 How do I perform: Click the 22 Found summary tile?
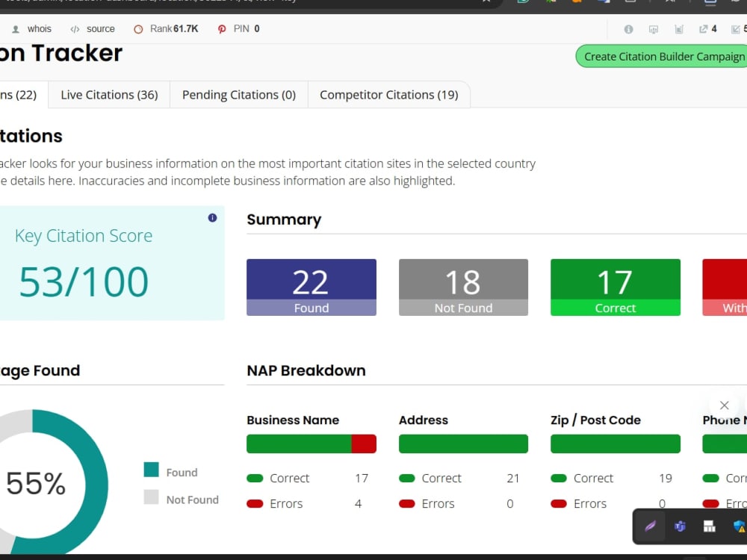click(x=311, y=287)
